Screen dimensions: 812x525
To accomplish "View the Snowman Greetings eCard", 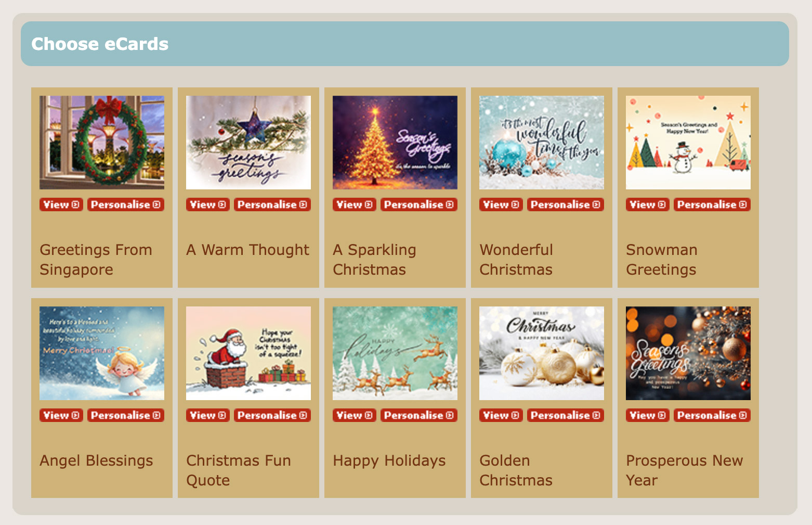I will (x=648, y=204).
